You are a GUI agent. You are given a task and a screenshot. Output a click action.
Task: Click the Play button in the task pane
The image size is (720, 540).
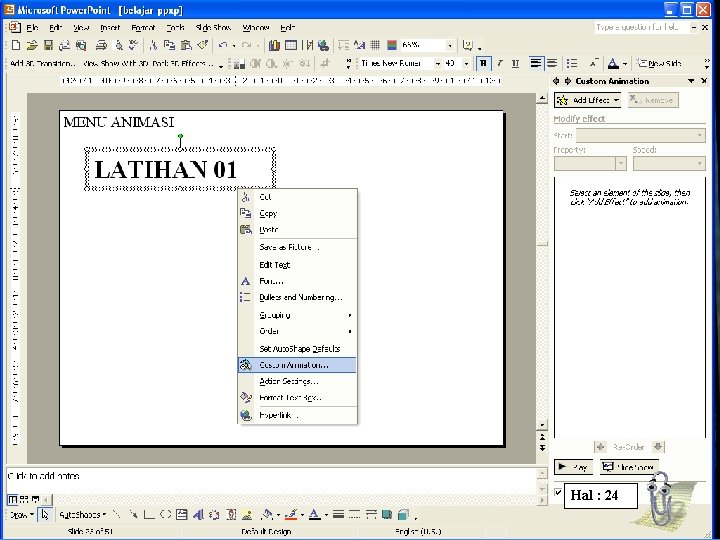click(574, 467)
